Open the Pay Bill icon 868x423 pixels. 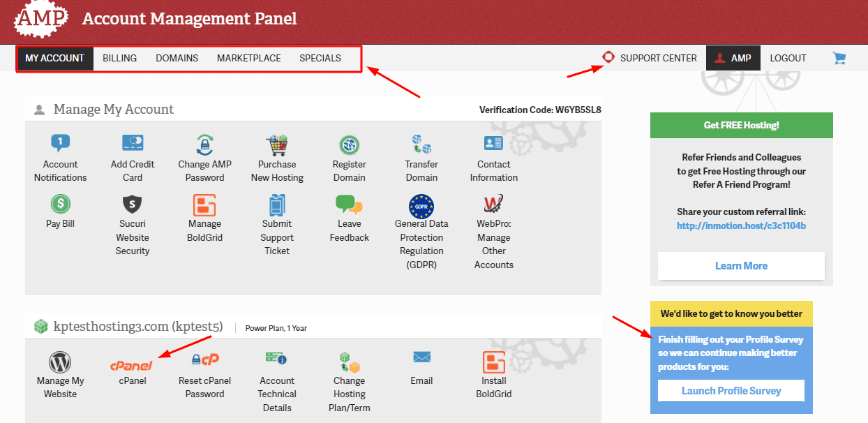tap(60, 204)
